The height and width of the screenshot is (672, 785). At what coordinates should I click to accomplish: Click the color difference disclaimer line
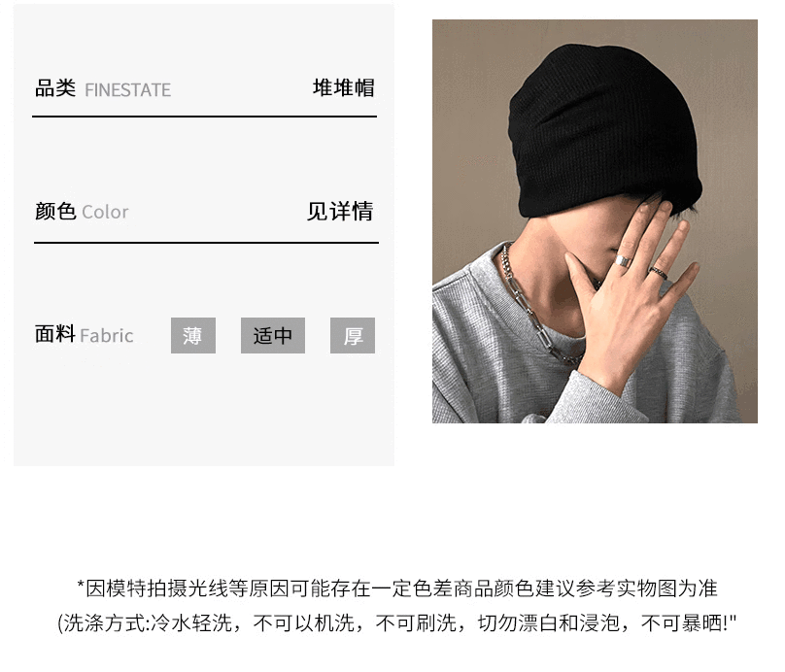397,588
